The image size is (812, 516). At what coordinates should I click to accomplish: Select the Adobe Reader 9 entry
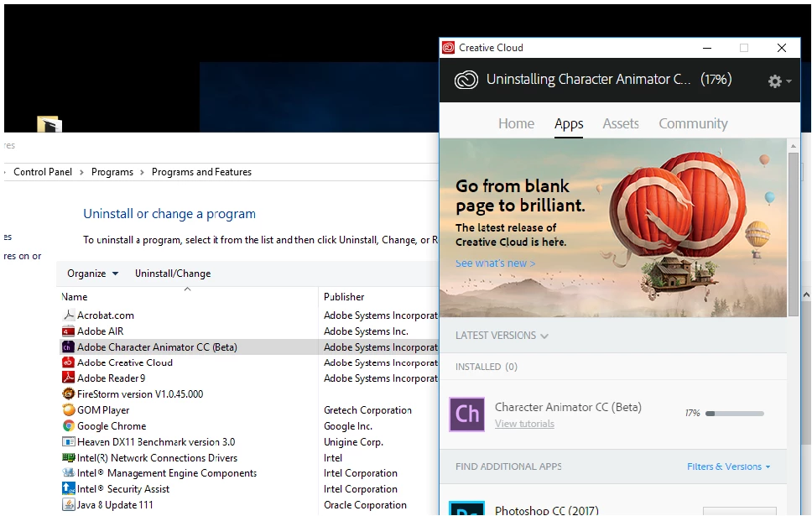click(x=112, y=378)
